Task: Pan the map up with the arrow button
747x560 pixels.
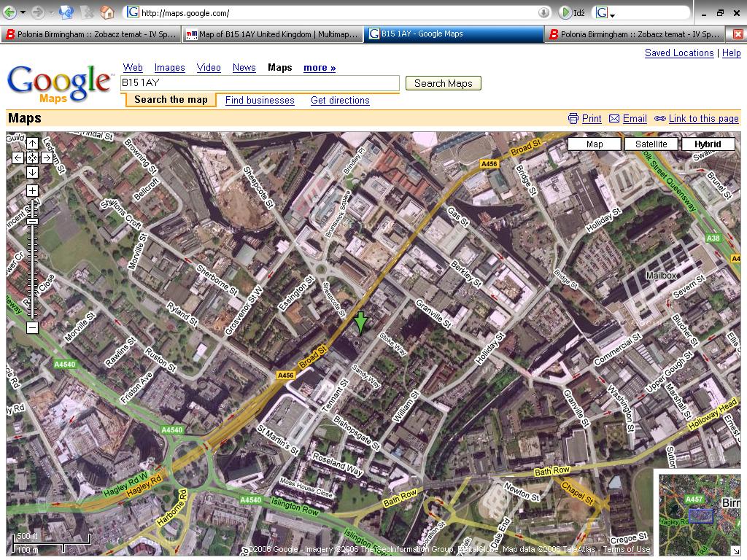Action: pyautogui.click(x=32, y=144)
